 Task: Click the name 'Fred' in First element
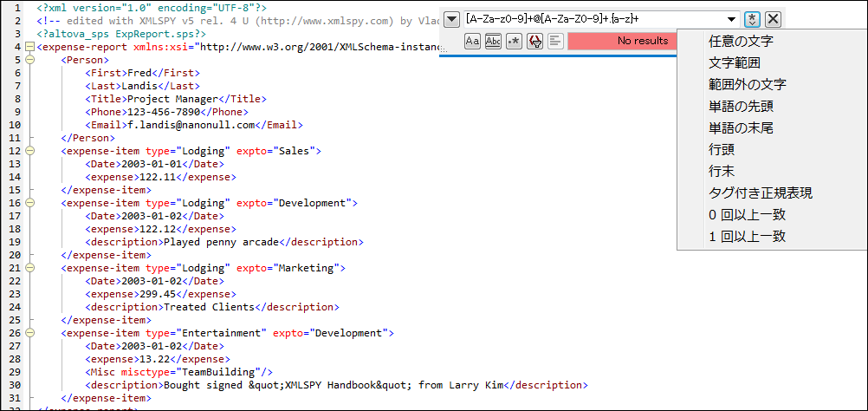pyautogui.click(x=139, y=73)
